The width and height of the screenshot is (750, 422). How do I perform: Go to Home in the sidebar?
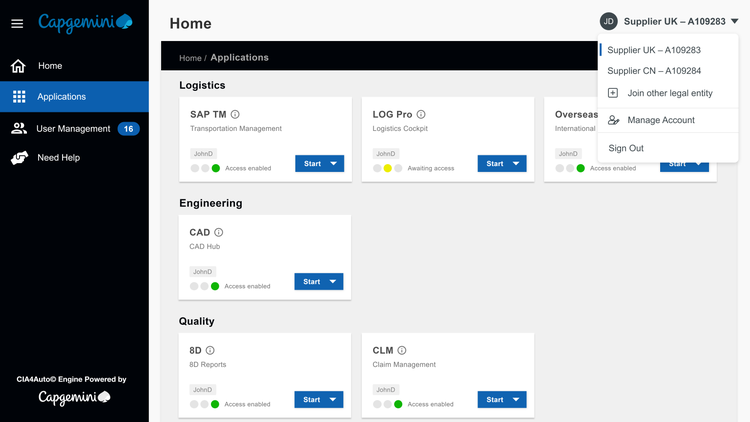pos(74,66)
